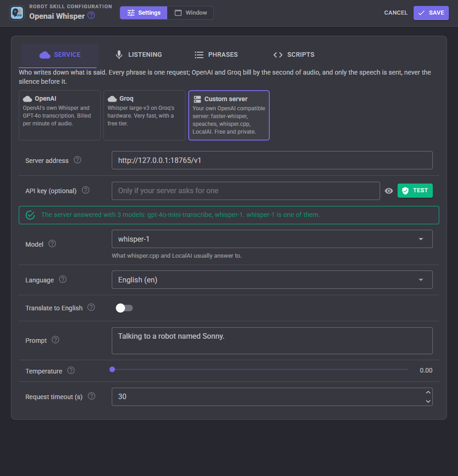Switch to the Window view
458x476 pixels.
191,13
